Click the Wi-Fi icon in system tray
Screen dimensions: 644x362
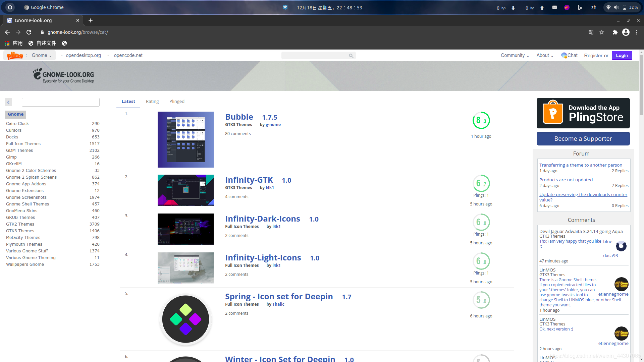coord(608,7)
